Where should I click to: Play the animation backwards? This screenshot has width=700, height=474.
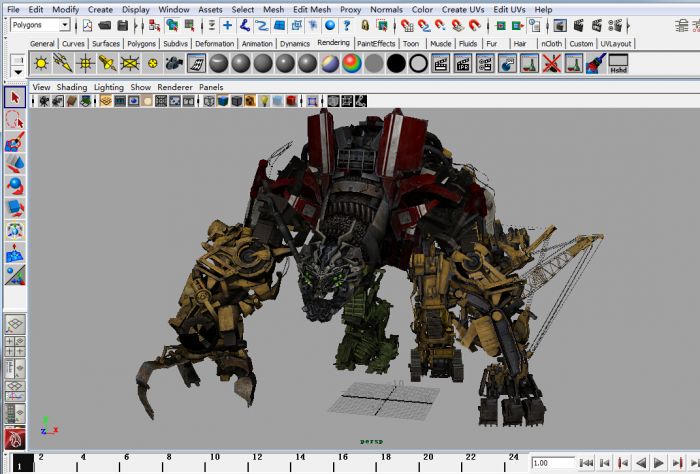click(641, 463)
